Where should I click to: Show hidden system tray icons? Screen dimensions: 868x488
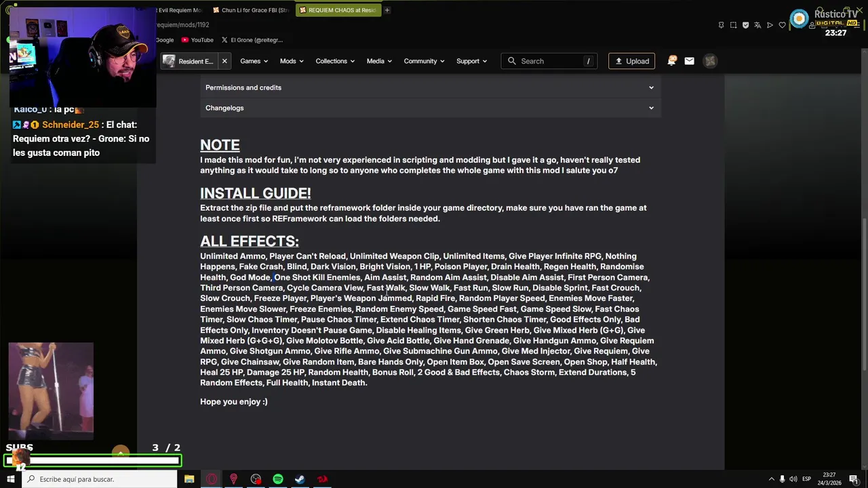(772, 479)
